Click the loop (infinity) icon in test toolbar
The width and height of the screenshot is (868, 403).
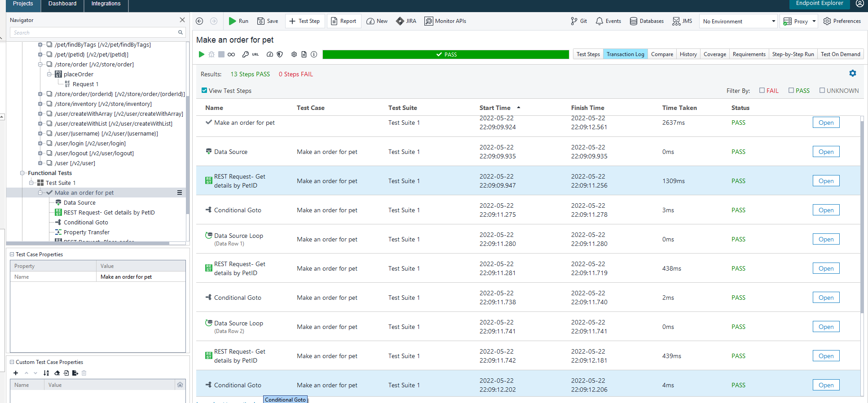pyautogui.click(x=231, y=54)
